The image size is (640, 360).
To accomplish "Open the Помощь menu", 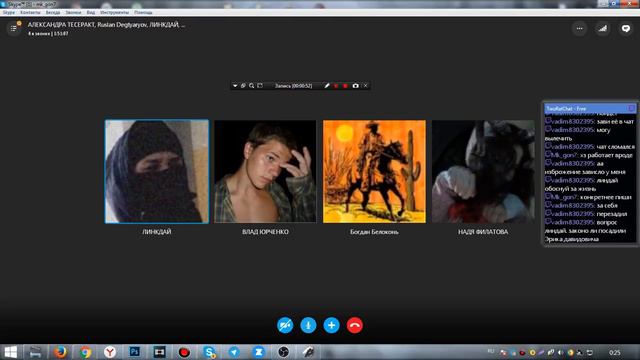I will 143,13.
